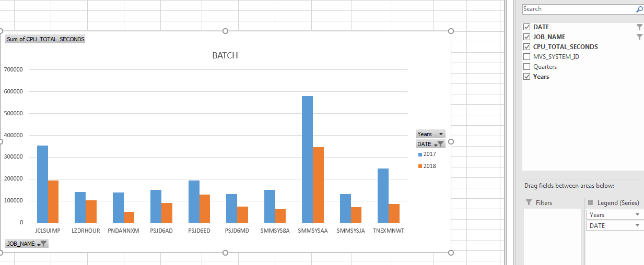Open the DATE legend field button on chart
This screenshot has width=644, height=265.
click(x=430, y=144)
